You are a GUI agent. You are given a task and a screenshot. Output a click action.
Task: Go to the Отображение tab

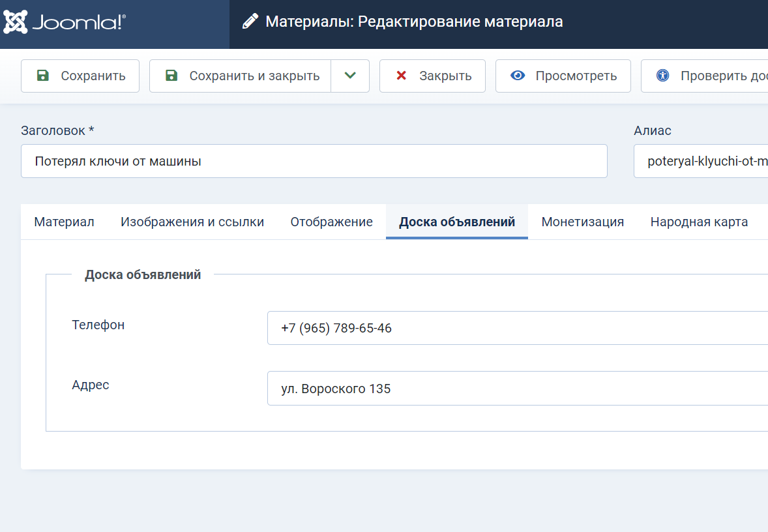(331, 222)
